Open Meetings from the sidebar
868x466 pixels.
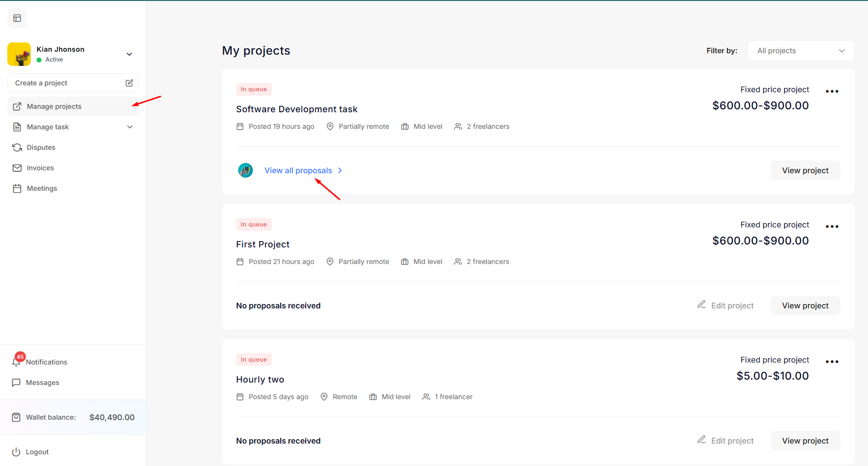(41, 188)
